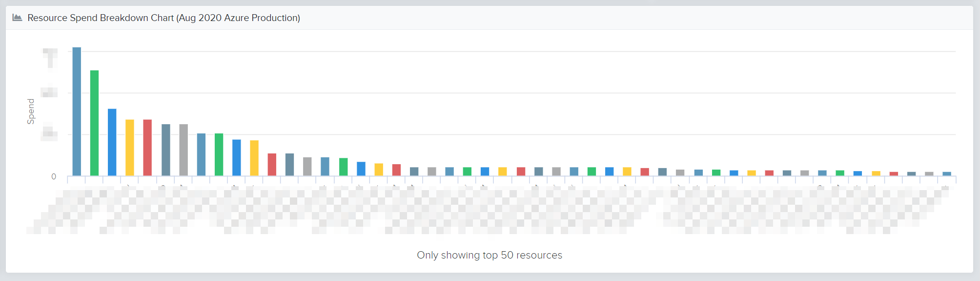Click the 'Only showing top 50 resources' note
This screenshot has height=281, width=980.
(490, 255)
